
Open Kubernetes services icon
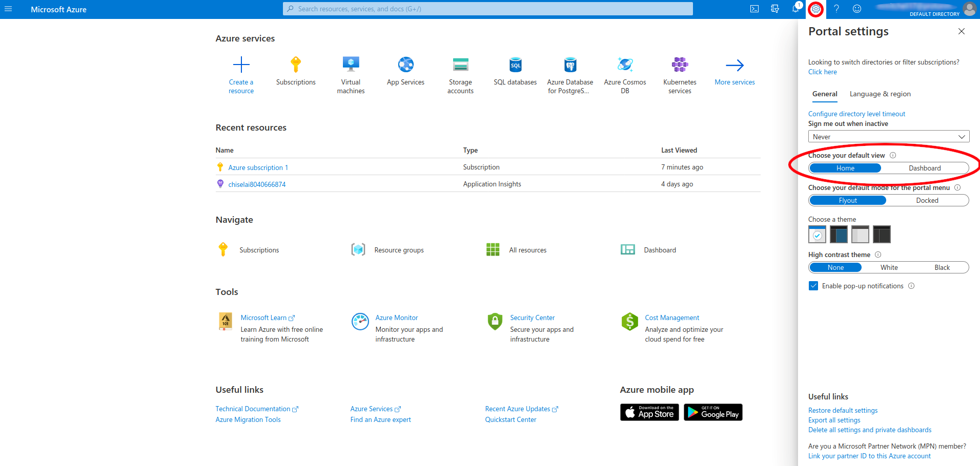click(x=680, y=65)
